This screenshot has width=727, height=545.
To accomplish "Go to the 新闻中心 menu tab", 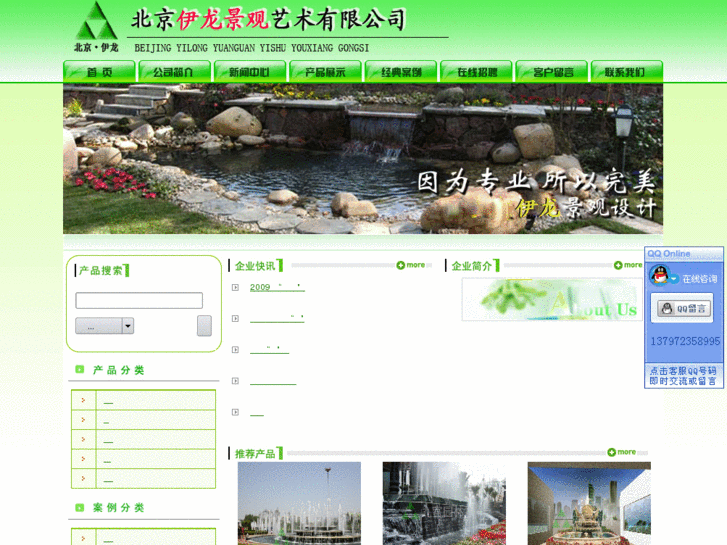I will 250,72.
